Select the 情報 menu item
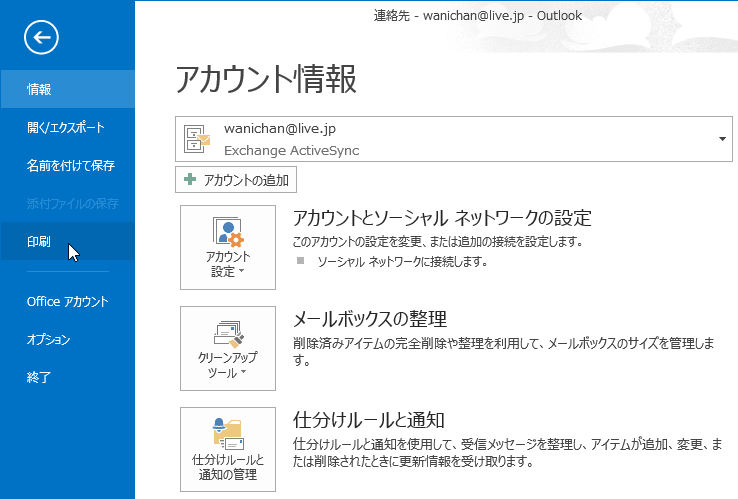Viewport: 738px width, 499px height. click(67, 89)
